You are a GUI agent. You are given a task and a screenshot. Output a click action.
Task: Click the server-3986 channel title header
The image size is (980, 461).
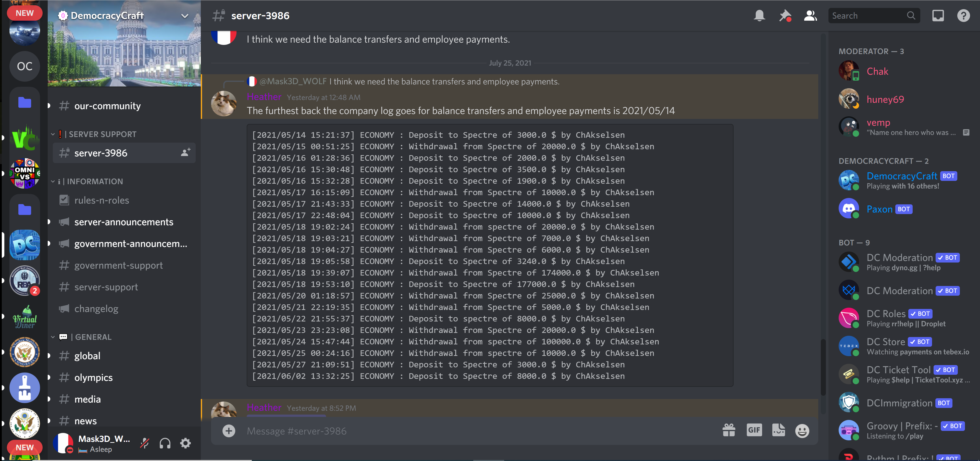click(260, 16)
